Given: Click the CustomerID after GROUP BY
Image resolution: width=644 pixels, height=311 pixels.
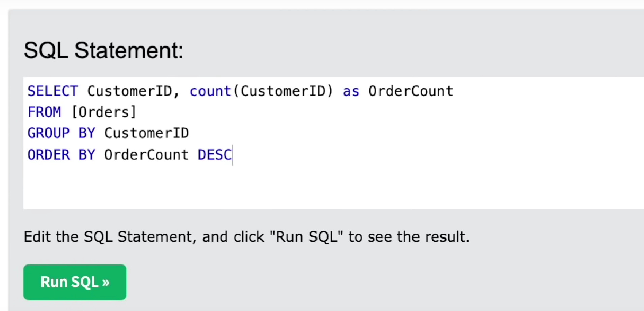Looking at the screenshot, I should [x=146, y=133].
